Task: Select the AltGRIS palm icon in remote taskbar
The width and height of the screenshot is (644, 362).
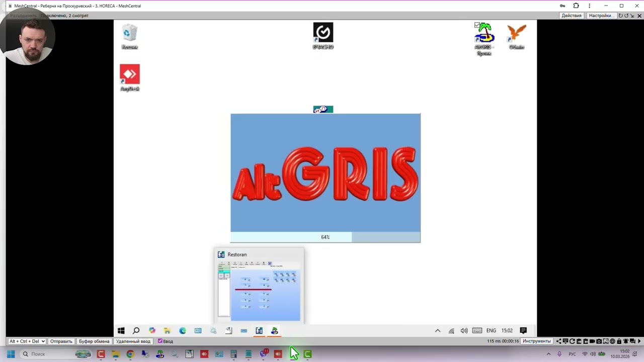Action: [x=274, y=330]
